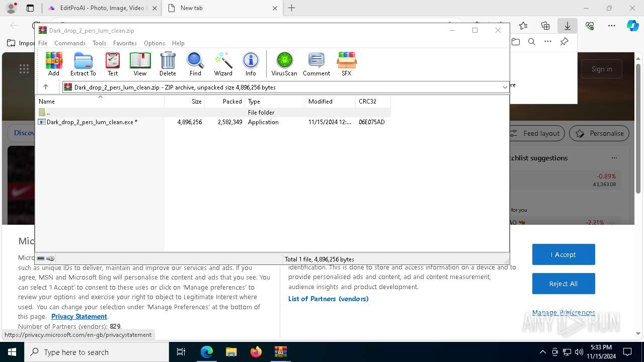Click the SFX toolbar icon
The height and width of the screenshot is (362, 644).
point(347,64)
